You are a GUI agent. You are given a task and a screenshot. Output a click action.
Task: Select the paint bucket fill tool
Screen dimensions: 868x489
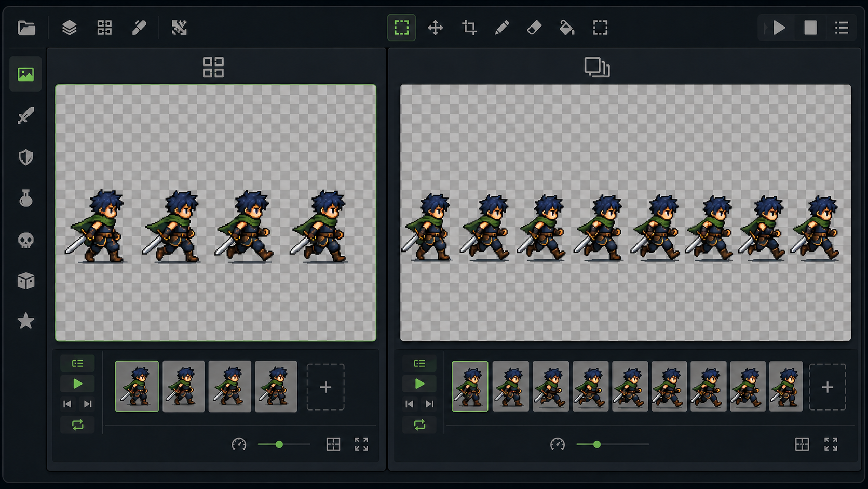566,28
